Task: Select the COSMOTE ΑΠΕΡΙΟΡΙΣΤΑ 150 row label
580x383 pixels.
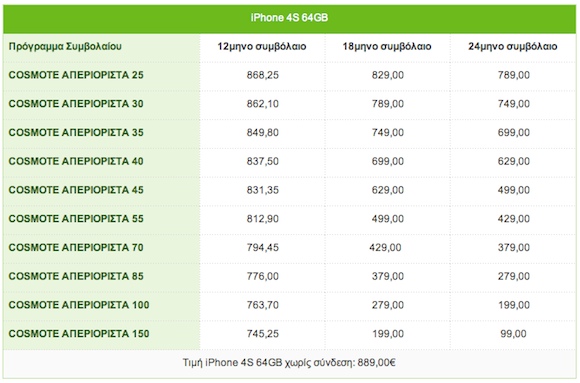Action: tap(79, 334)
